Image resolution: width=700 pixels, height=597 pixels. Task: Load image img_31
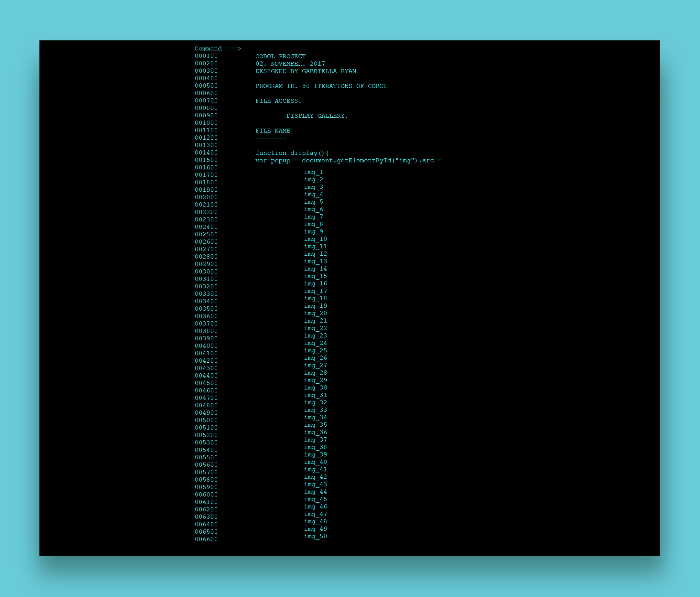pyautogui.click(x=315, y=395)
